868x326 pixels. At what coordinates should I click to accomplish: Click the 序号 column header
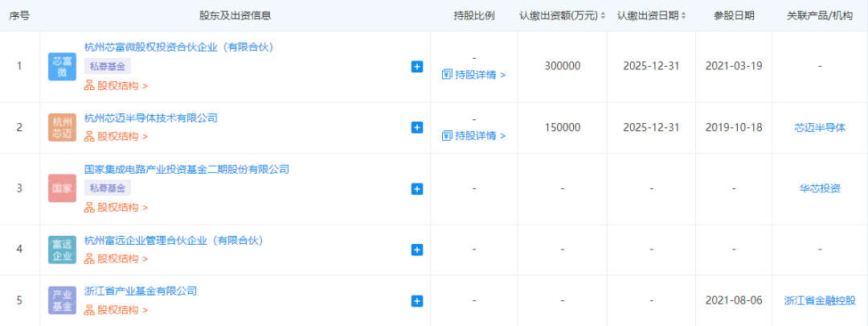(19, 15)
